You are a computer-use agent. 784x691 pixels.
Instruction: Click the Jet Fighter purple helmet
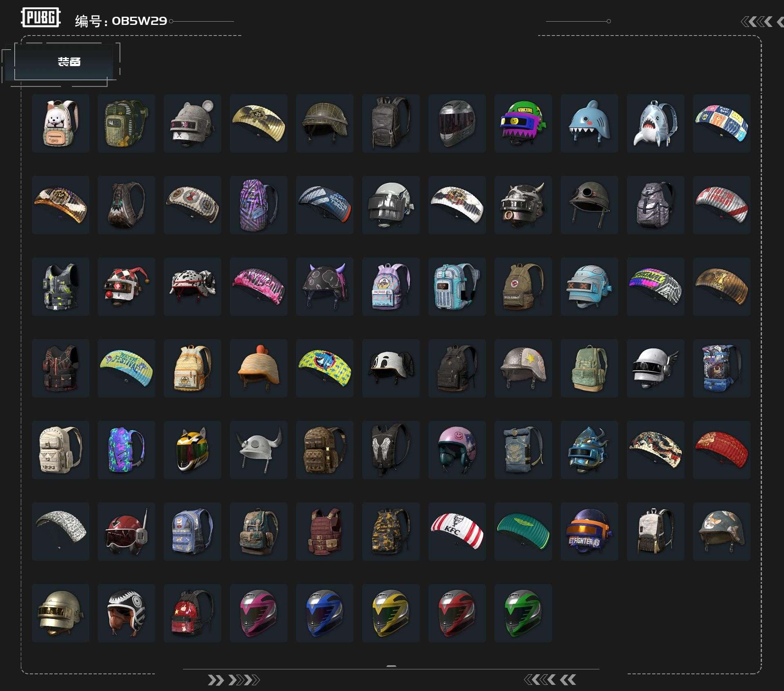(589, 531)
